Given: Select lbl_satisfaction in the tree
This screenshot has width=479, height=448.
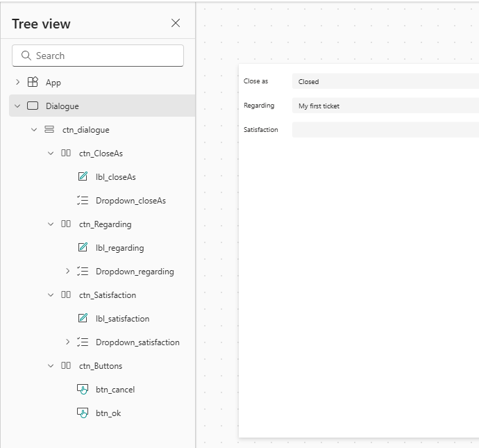Looking at the screenshot, I should tap(122, 319).
